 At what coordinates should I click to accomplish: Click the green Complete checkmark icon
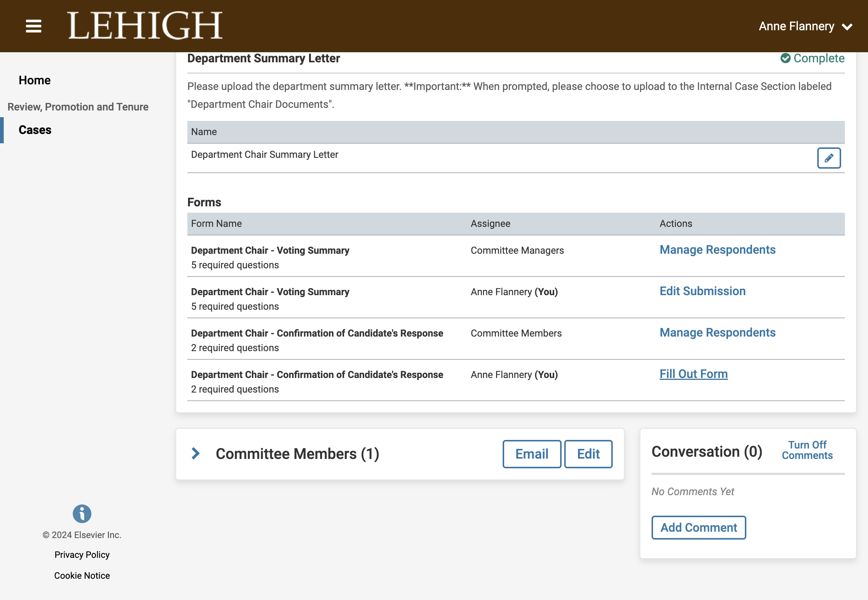[785, 58]
